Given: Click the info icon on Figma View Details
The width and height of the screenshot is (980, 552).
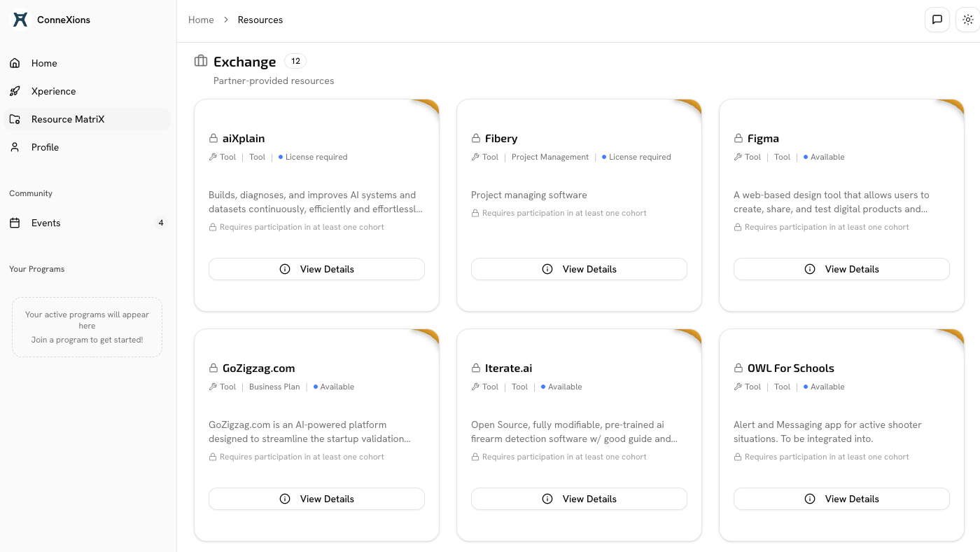Looking at the screenshot, I should [x=810, y=269].
